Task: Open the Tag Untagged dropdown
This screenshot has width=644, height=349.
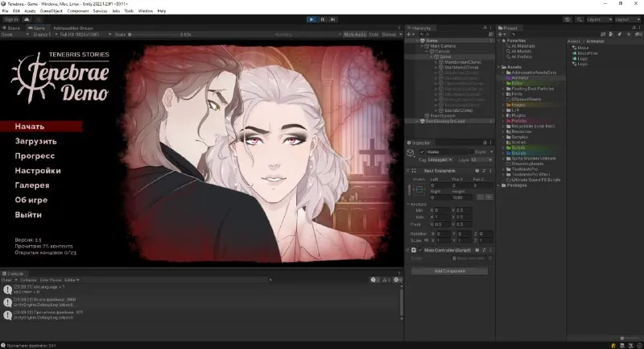Action: (440, 160)
